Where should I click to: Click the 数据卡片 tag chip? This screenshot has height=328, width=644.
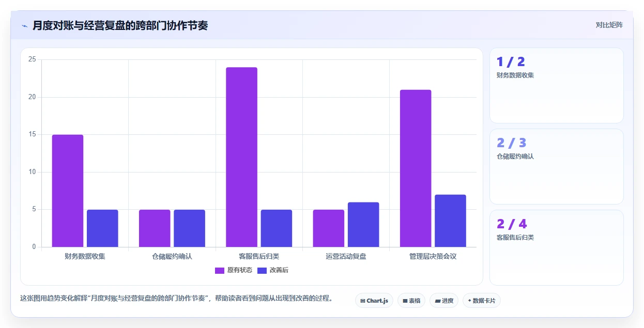coord(481,301)
